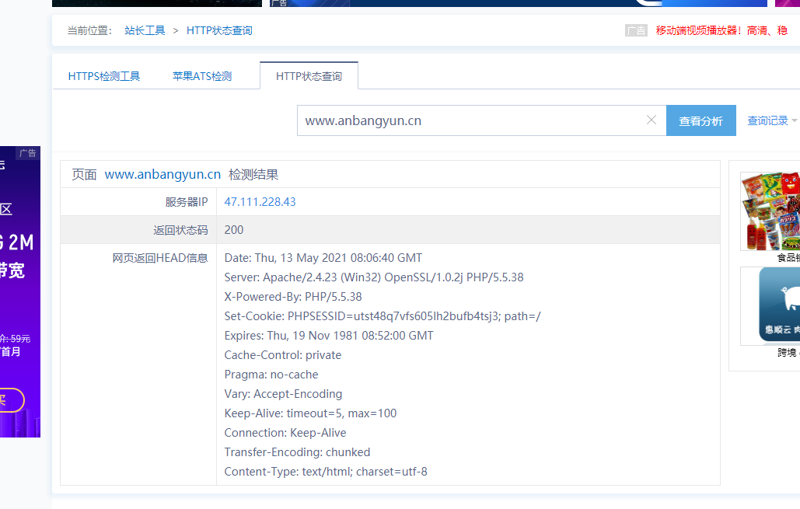Click the 'Vary: Accept-Encoding' line
Image resolution: width=800 pixels, height=509 pixels.
[x=283, y=394]
